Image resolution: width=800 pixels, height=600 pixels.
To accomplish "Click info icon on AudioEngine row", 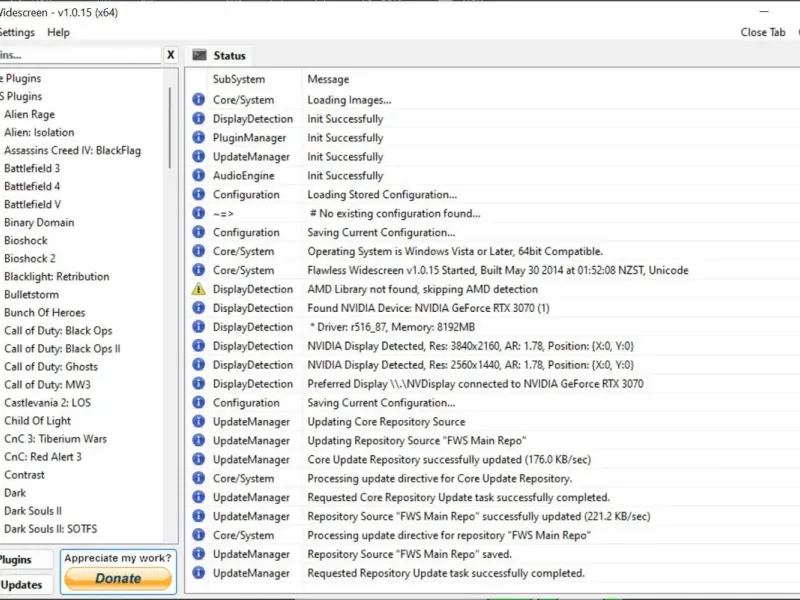I will (198, 176).
